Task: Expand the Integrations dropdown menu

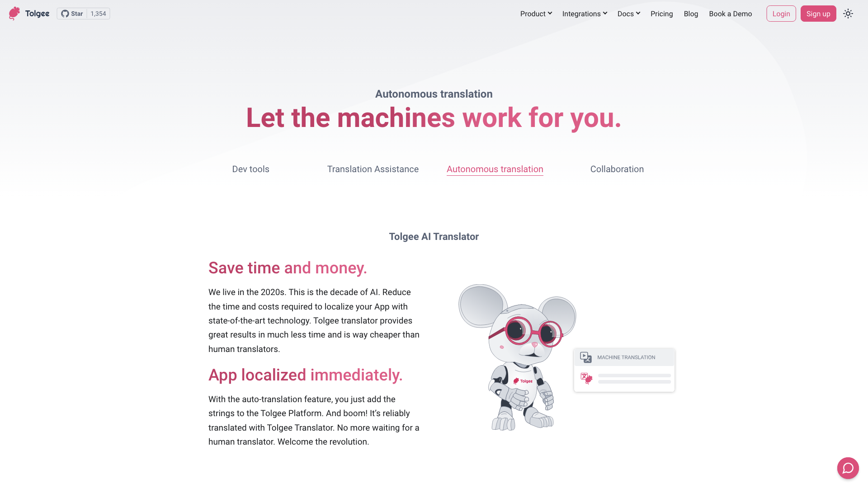Action: coord(585,14)
